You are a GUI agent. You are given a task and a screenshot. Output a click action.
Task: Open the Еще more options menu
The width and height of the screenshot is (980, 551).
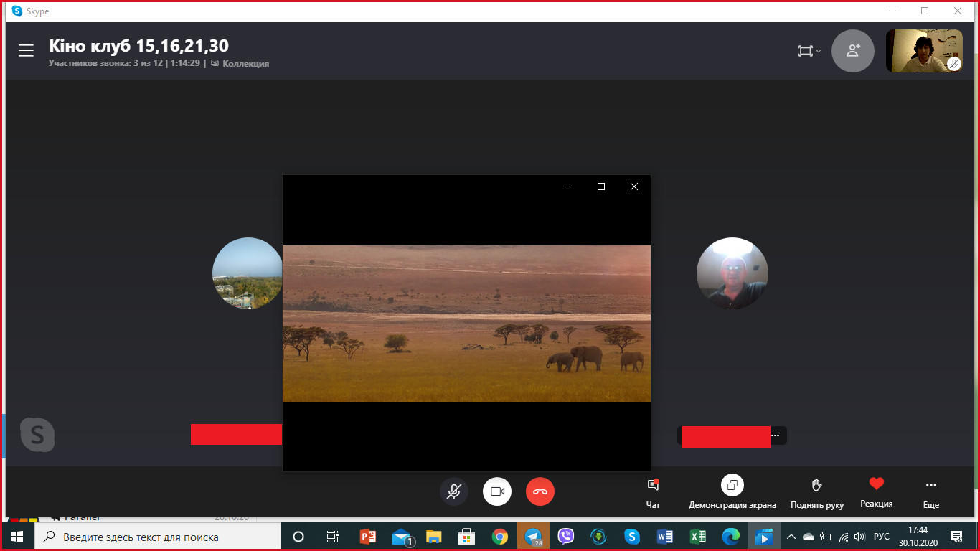click(931, 494)
